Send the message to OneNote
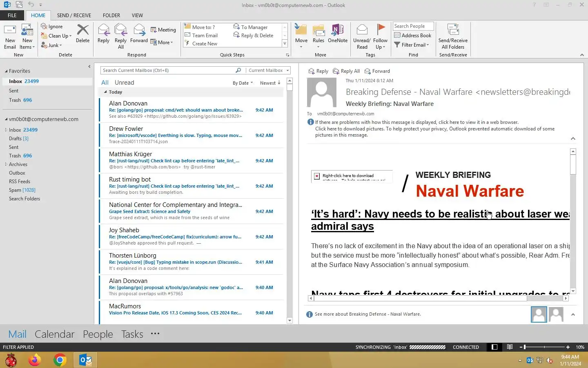Image resolution: width=588 pixels, height=368 pixels. pos(338,34)
